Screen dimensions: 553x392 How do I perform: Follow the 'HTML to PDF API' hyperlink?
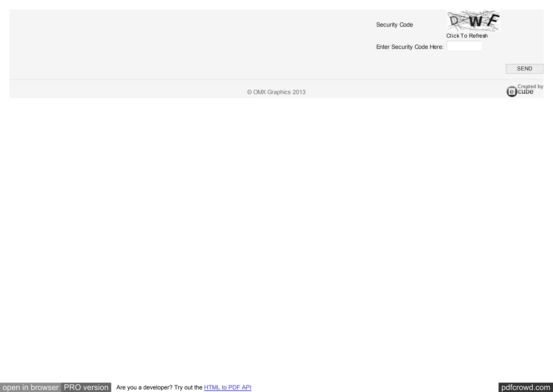tap(227, 387)
